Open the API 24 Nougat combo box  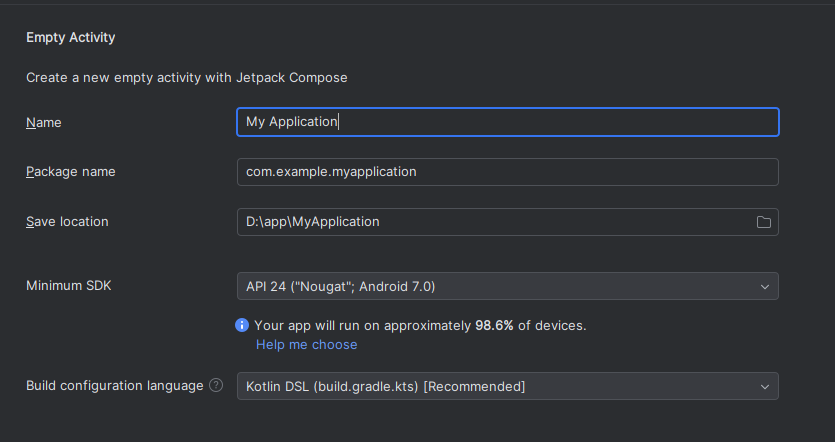[507, 286]
